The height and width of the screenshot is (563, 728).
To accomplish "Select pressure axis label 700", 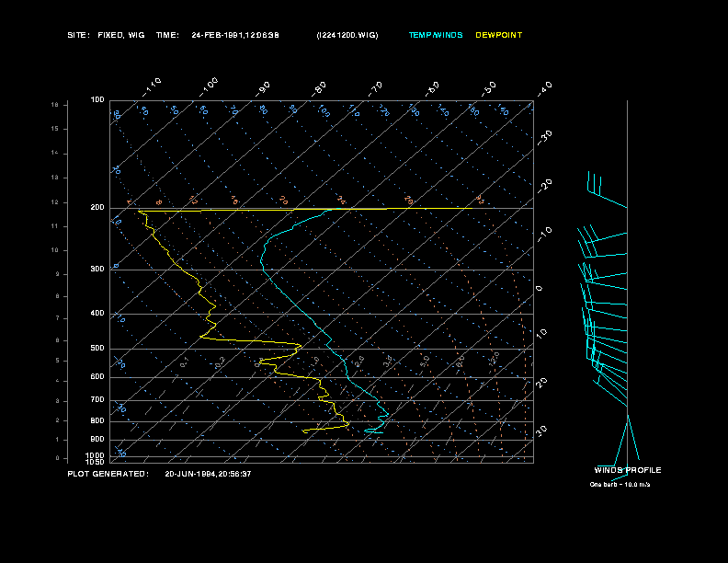I will (x=97, y=399).
